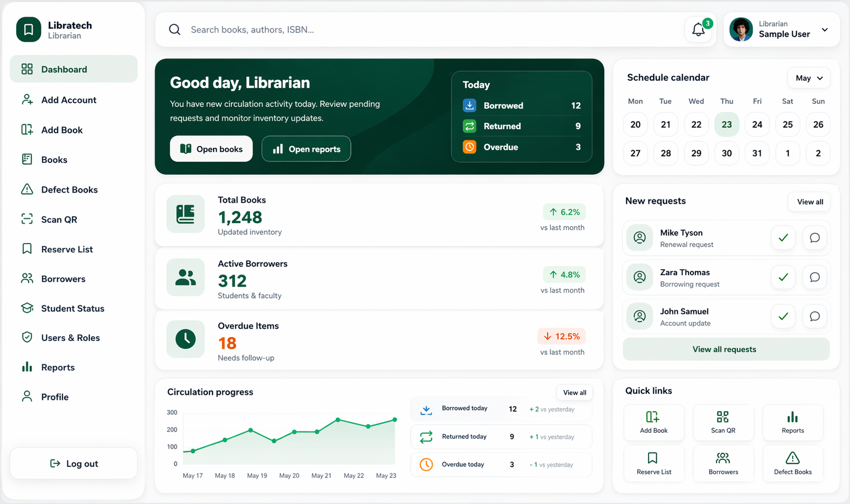Click the Returned today arrows icon
This screenshot has width=850, height=504.
426,437
